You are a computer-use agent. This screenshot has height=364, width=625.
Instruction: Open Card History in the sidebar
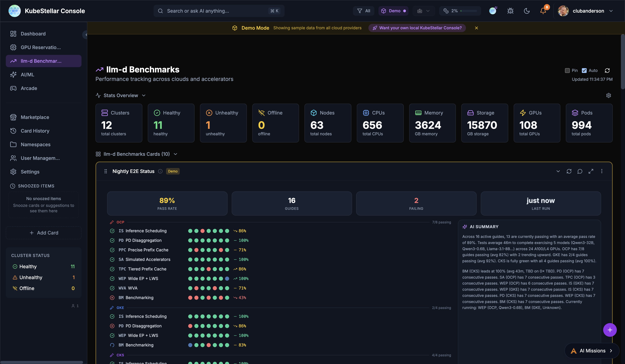tap(35, 131)
